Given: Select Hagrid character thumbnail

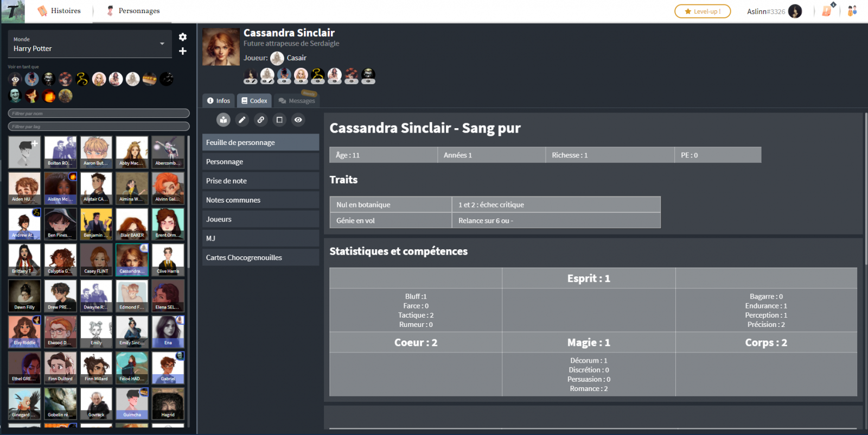Looking at the screenshot, I should pos(168,405).
